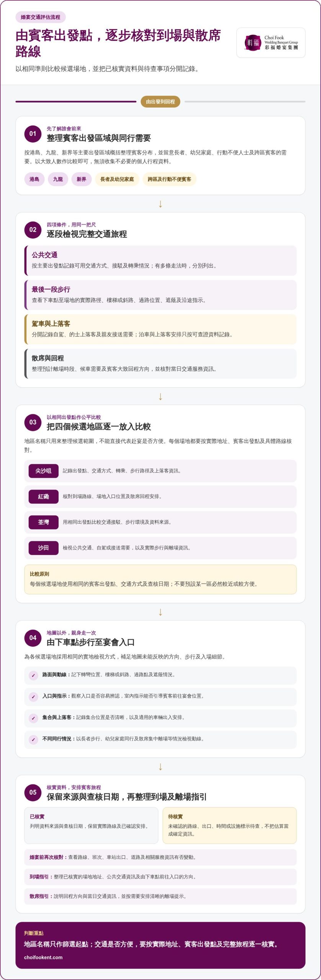This screenshot has width=321, height=980.
Task: Click the 到場指引 row label
Action: (x=41, y=877)
